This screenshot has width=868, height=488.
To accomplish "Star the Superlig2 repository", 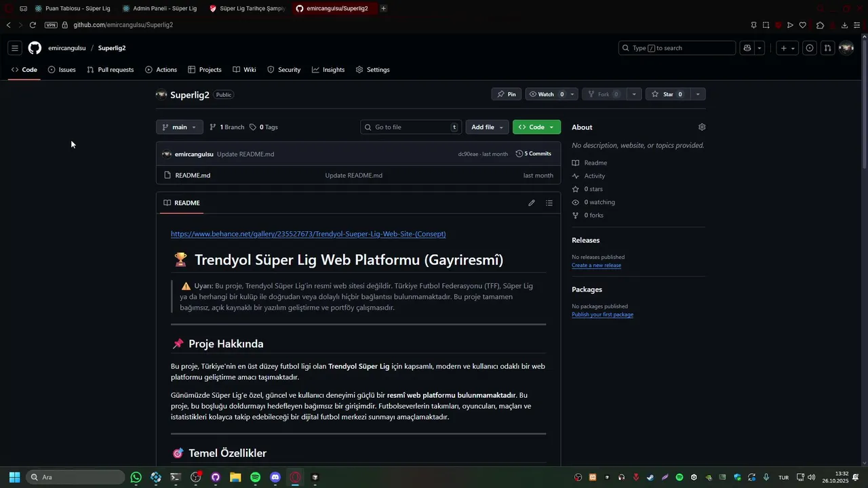I will pyautogui.click(x=667, y=94).
